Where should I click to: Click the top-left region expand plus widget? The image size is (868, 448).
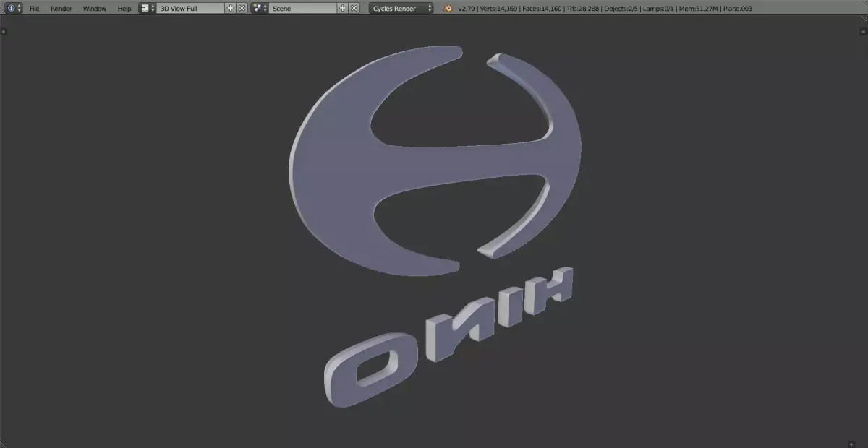4,31
